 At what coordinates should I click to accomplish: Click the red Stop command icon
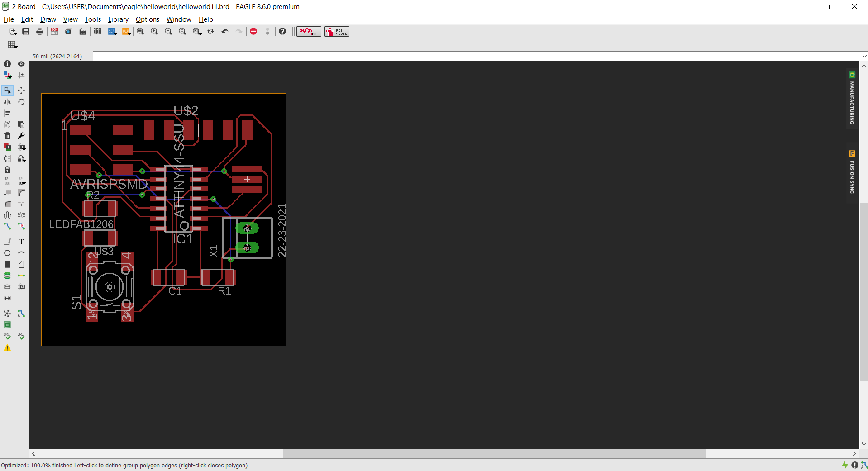click(253, 31)
